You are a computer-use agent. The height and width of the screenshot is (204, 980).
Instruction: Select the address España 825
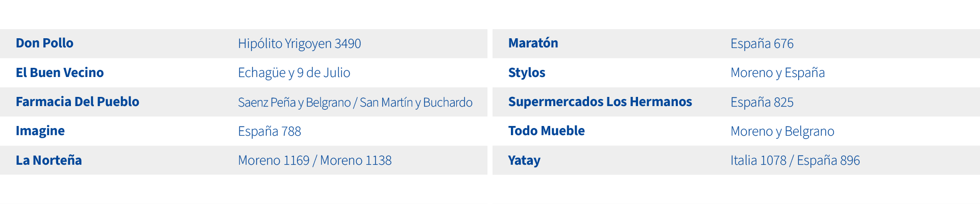pyautogui.click(x=762, y=103)
